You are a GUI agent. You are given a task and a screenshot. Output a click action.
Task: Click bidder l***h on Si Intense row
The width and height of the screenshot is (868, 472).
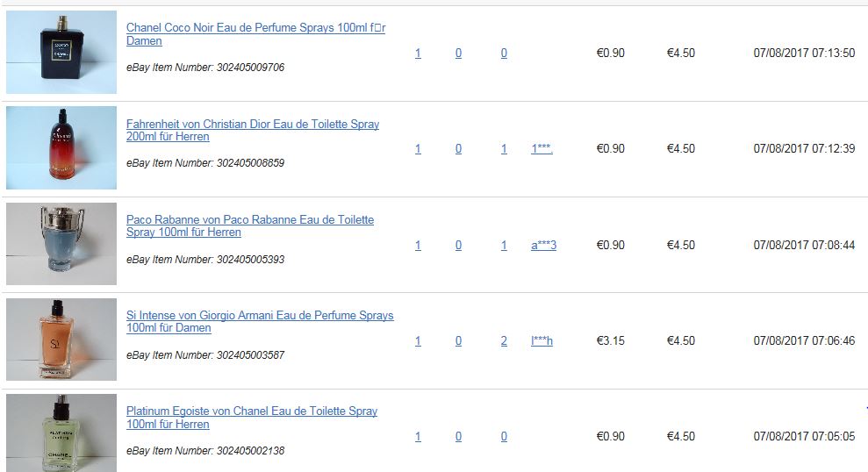[542, 340]
